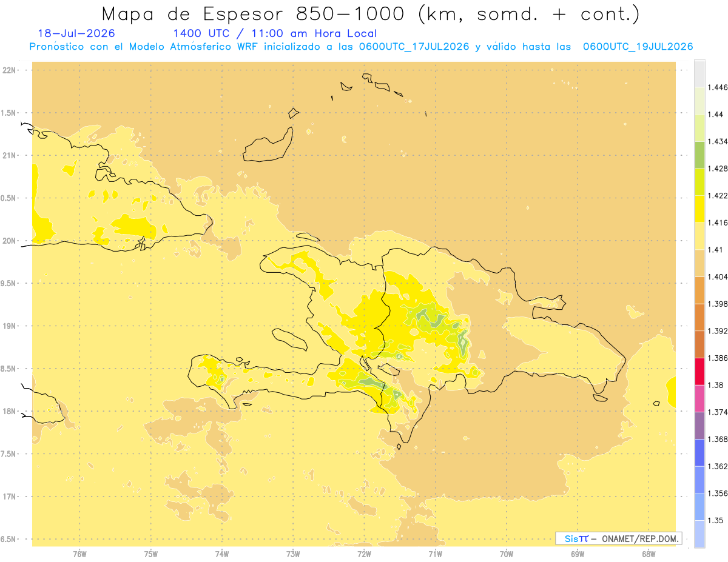Screen dimensions: 728x562
Task: Click the '9.5N' latitude label
Action: (9, 283)
